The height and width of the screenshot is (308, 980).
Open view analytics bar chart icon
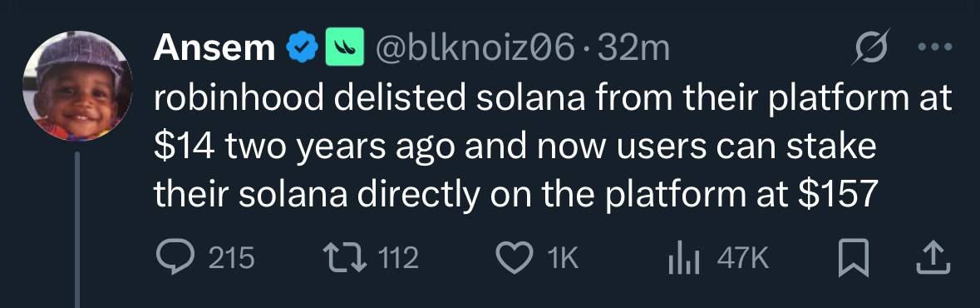[x=684, y=258]
